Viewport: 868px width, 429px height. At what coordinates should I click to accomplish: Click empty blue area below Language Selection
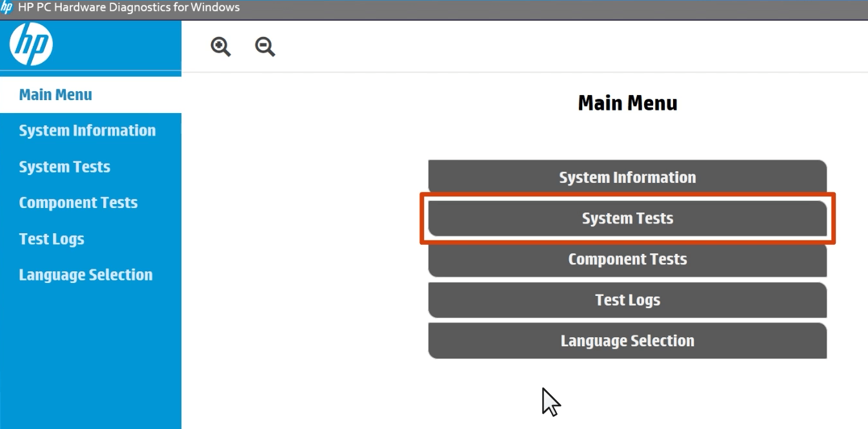[90, 355]
